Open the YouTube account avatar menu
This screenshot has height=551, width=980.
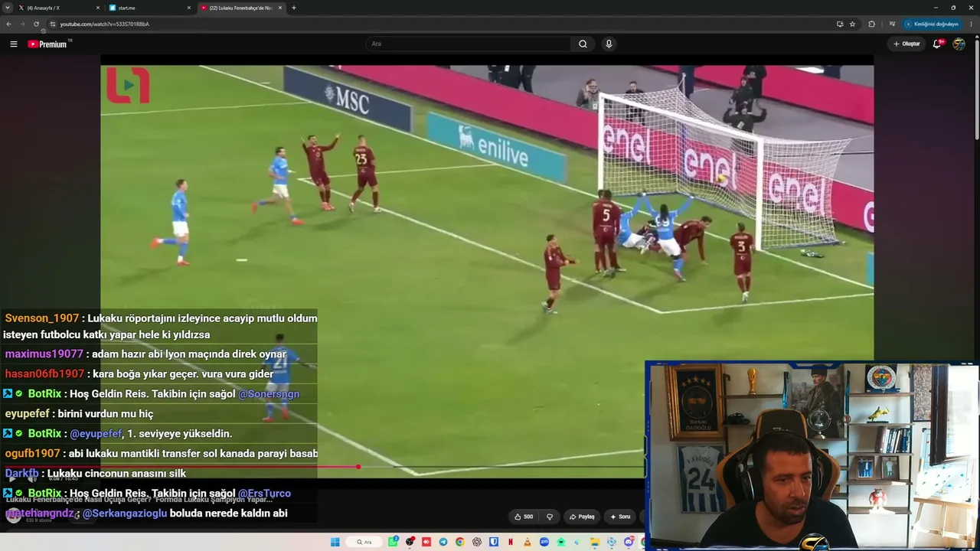point(959,44)
